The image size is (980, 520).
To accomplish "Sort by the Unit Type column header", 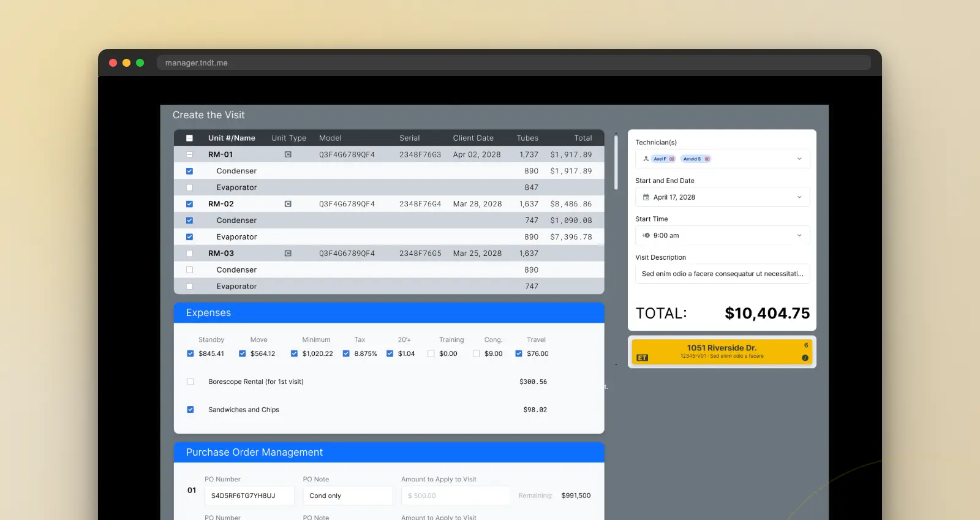I will tap(289, 138).
